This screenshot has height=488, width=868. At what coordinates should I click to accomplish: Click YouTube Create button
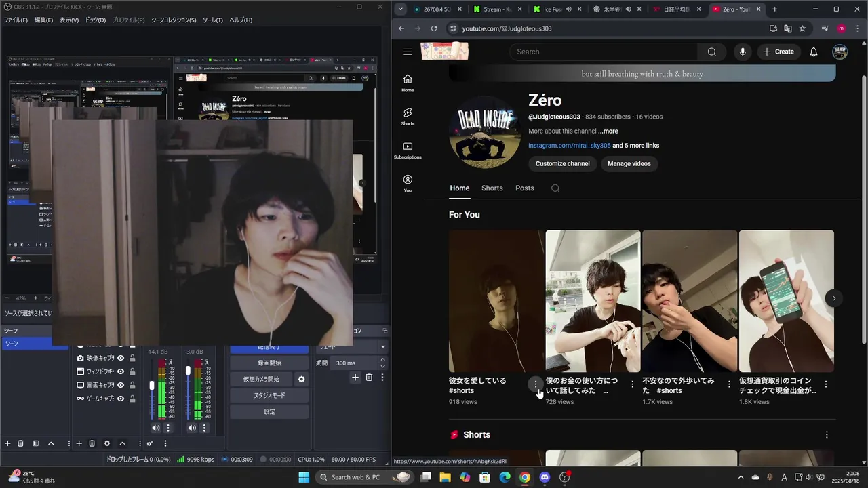(x=778, y=52)
